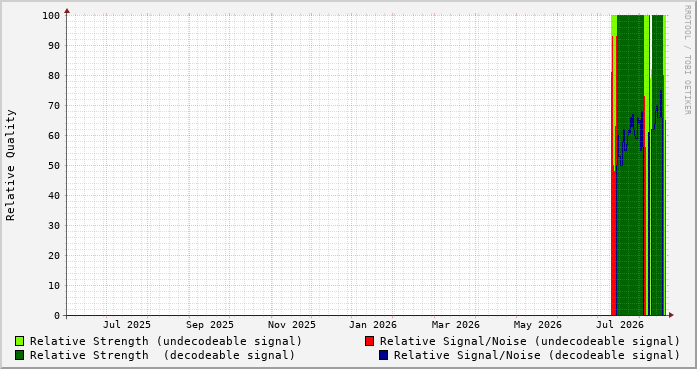
Task: Click the light green undecodeable strength swatch
Action: click(x=20, y=341)
